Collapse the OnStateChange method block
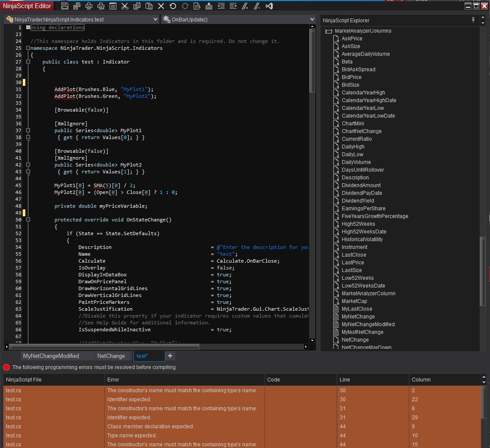 tap(28, 220)
